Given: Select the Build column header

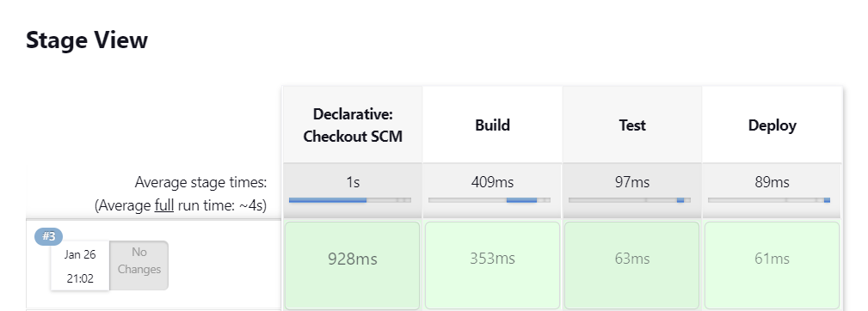Looking at the screenshot, I should coord(492,125).
